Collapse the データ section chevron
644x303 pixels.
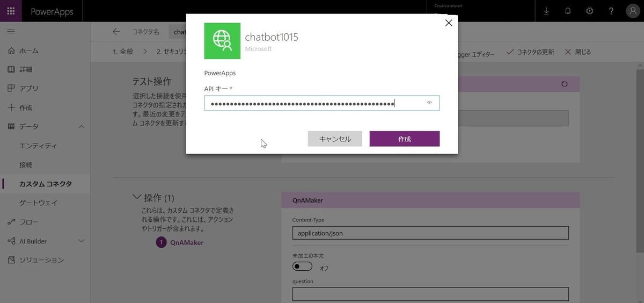tap(82, 126)
